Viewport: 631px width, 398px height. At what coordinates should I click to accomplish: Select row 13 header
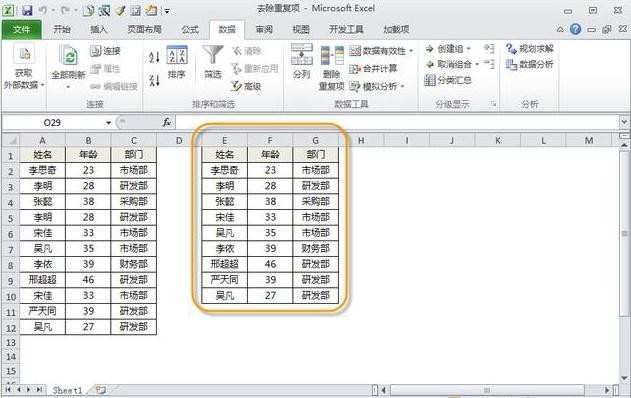click(11, 342)
